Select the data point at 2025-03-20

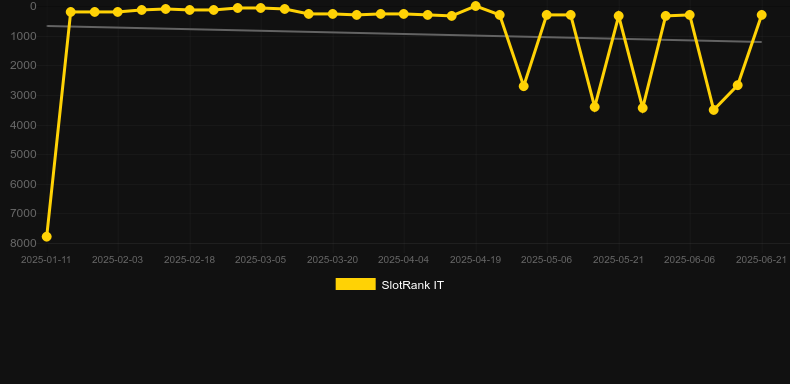tap(333, 14)
